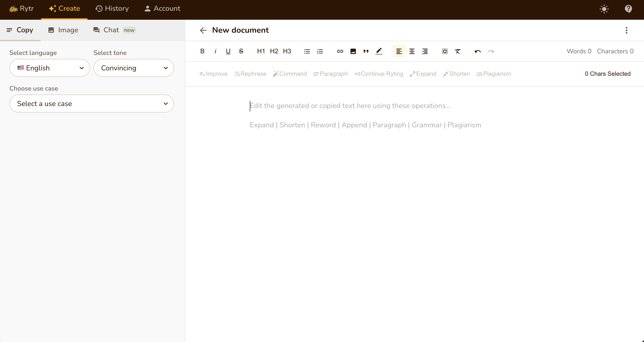
Task: Open the Select language dropdown
Action: [x=49, y=68]
